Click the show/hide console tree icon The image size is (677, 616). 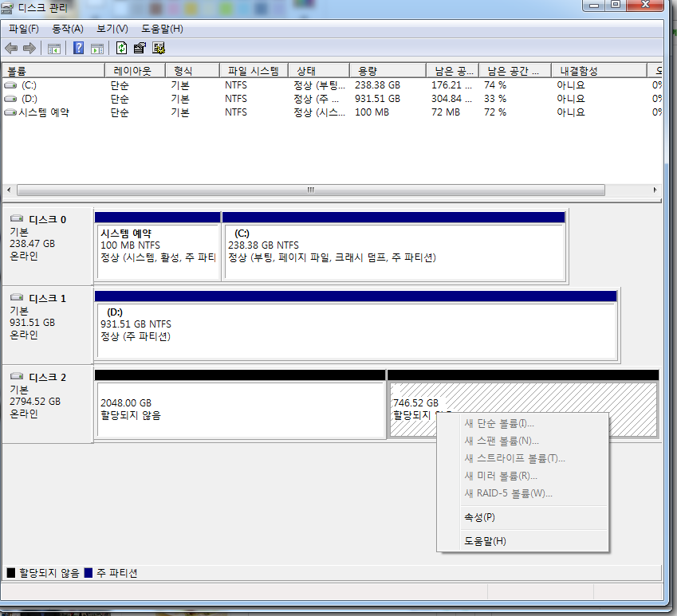tap(54, 48)
